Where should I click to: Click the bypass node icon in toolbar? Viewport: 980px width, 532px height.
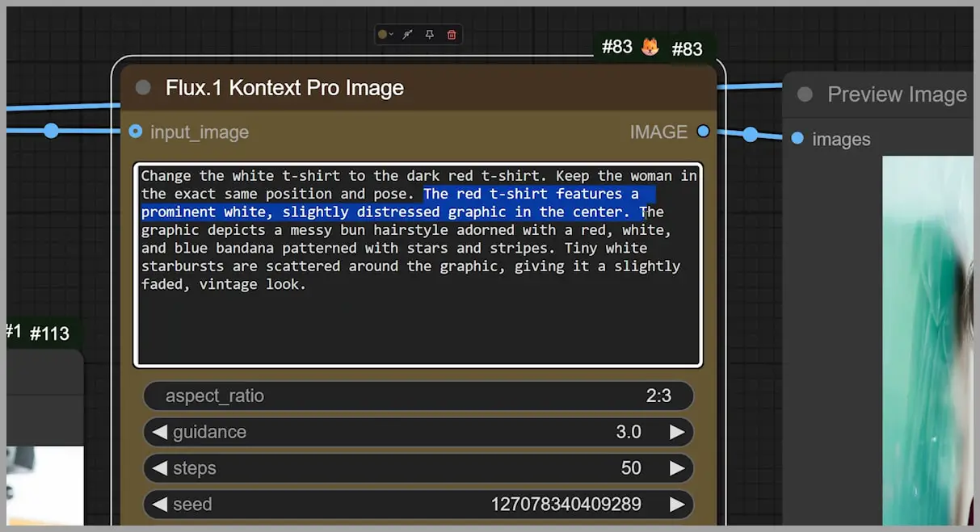click(x=408, y=35)
